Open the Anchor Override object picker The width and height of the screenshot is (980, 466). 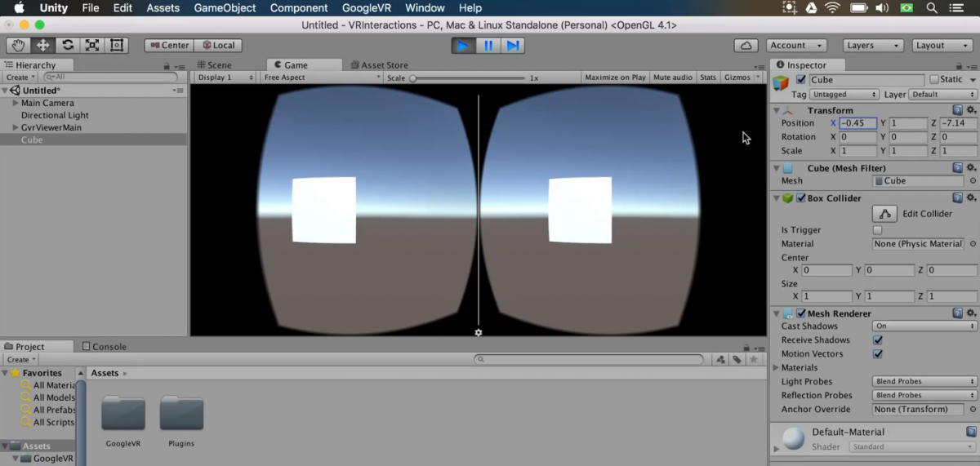tap(973, 410)
